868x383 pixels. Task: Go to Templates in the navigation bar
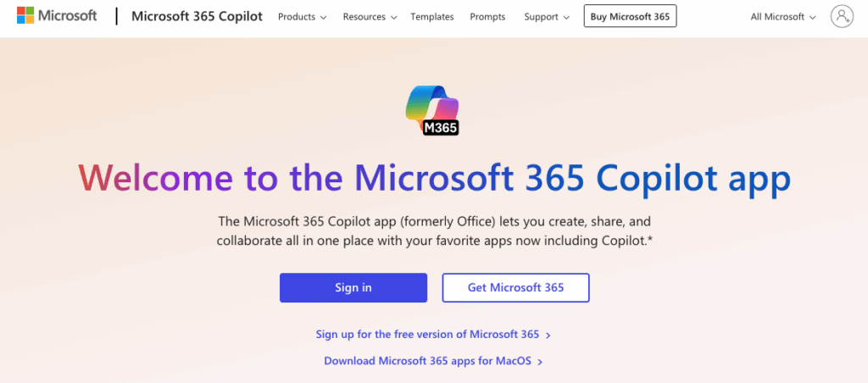pyautogui.click(x=431, y=17)
